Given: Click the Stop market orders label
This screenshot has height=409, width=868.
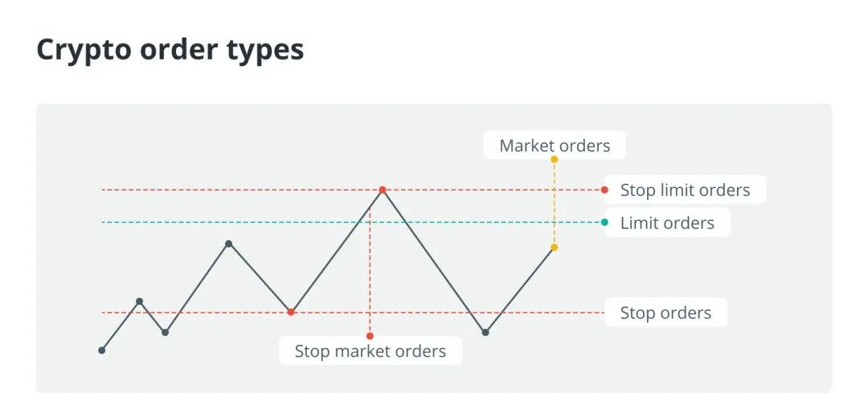Looking at the screenshot, I should tap(371, 351).
